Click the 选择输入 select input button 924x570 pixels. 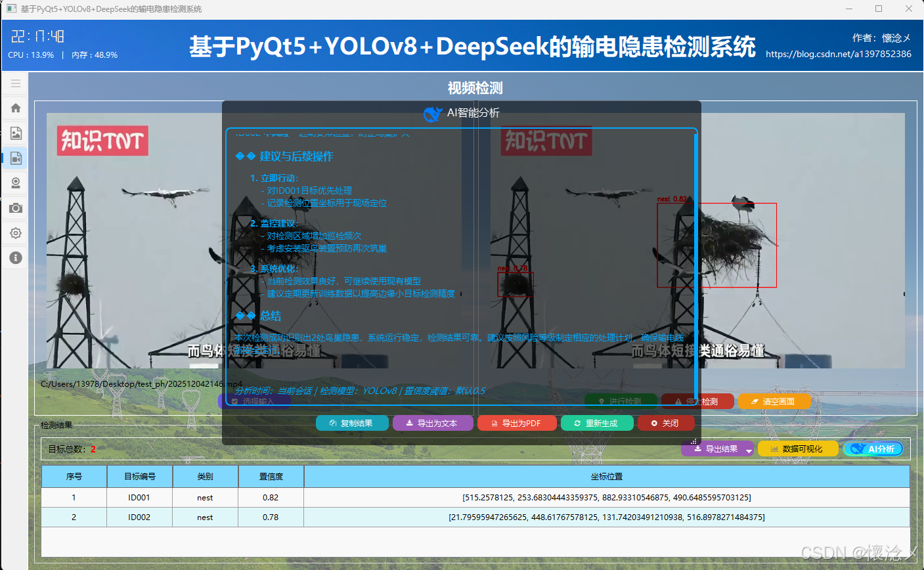click(254, 401)
